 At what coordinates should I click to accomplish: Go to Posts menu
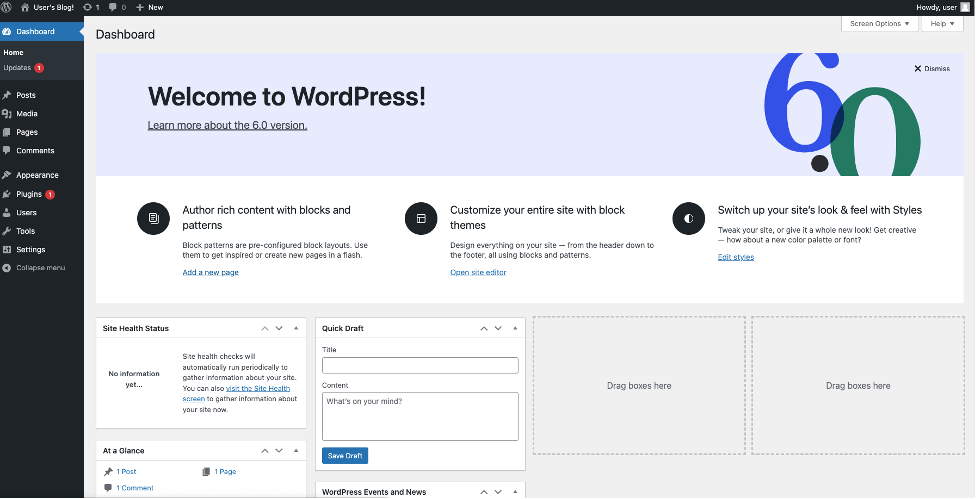(x=26, y=95)
